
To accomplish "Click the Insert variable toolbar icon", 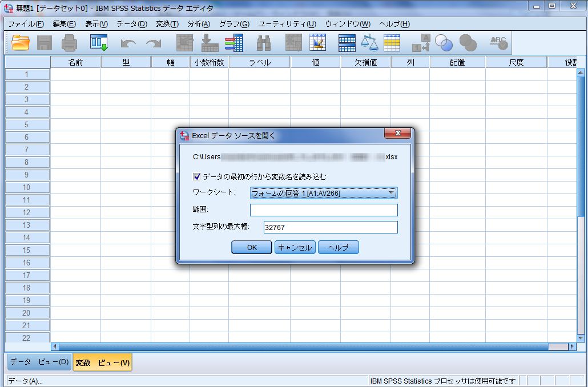I will click(317, 43).
